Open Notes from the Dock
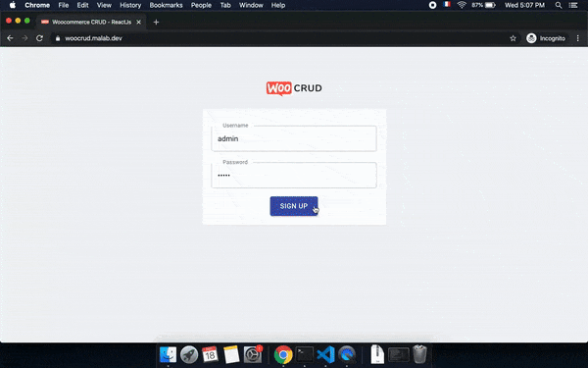The width and height of the screenshot is (588, 368). point(231,354)
